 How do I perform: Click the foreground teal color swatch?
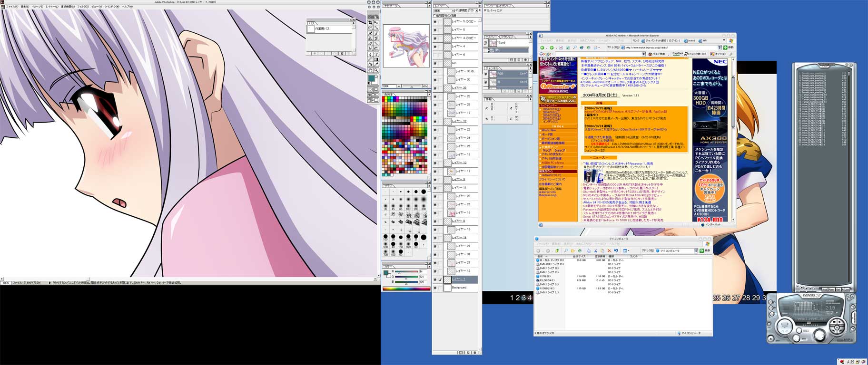[x=371, y=78]
